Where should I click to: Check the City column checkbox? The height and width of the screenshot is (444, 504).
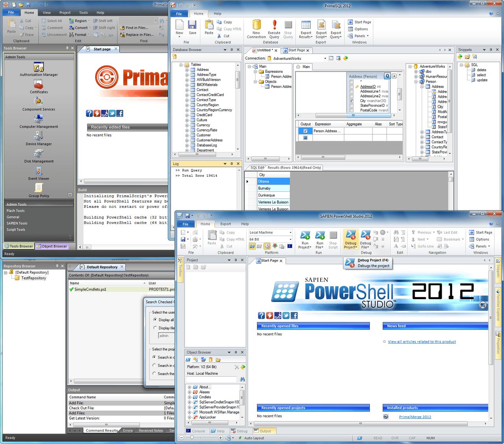click(351, 101)
